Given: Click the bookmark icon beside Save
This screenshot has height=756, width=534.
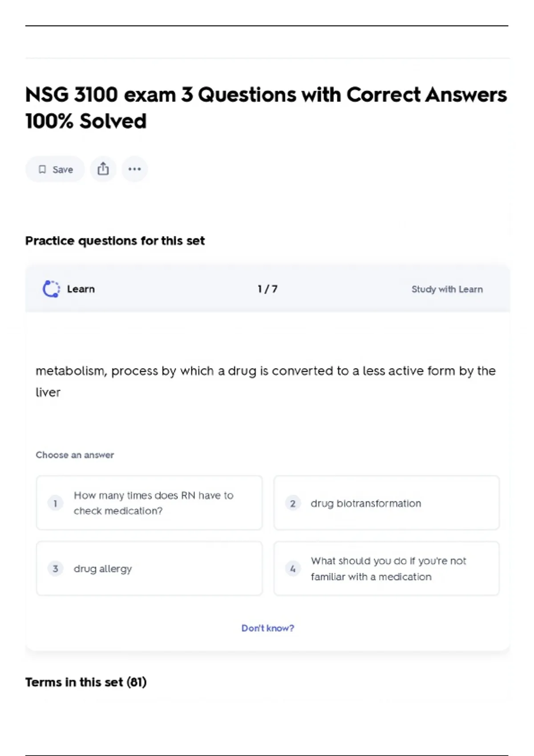Looking at the screenshot, I should [x=42, y=169].
